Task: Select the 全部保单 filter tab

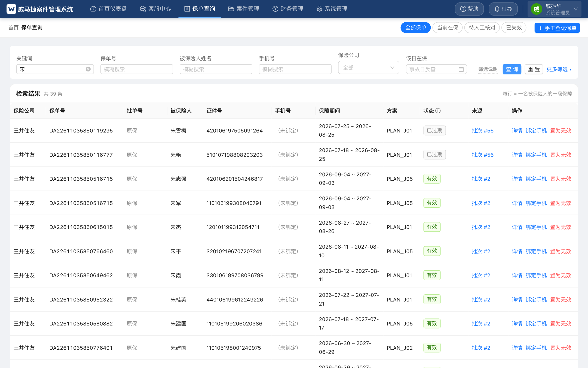Action: (x=415, y=28)
